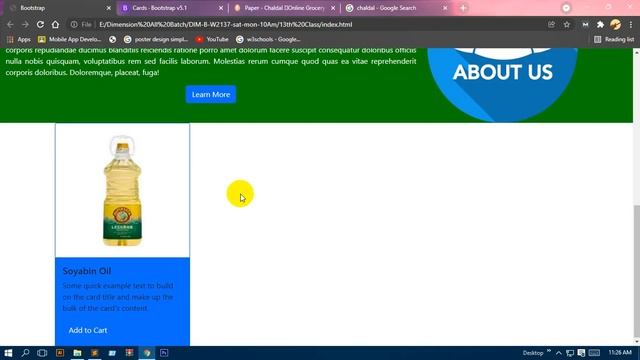
Task: Close the Paper - Chaldal tab
Action: click(333, 8)
